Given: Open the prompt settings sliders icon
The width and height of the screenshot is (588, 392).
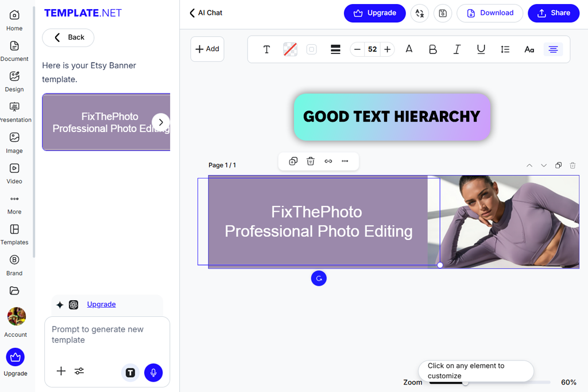Looking at the screenshot, I should 79,371.
